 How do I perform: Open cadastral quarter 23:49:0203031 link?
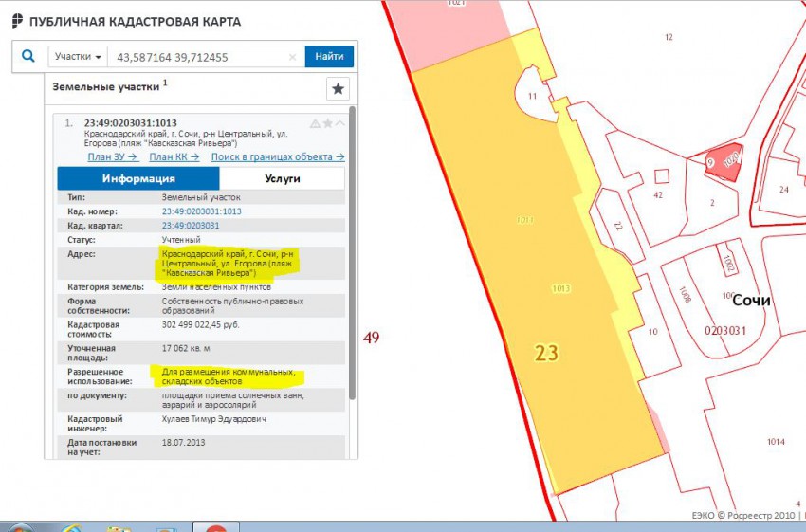pos(191,226)
